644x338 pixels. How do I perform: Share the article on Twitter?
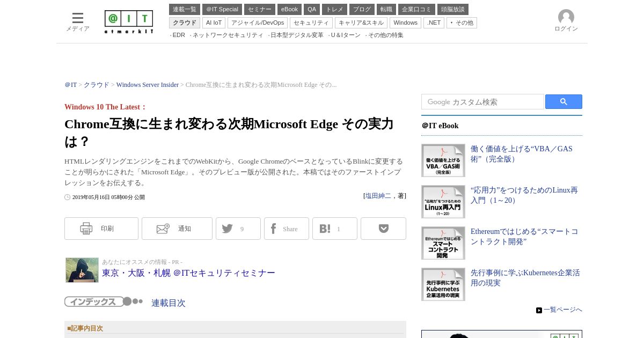tap(238, 229)
